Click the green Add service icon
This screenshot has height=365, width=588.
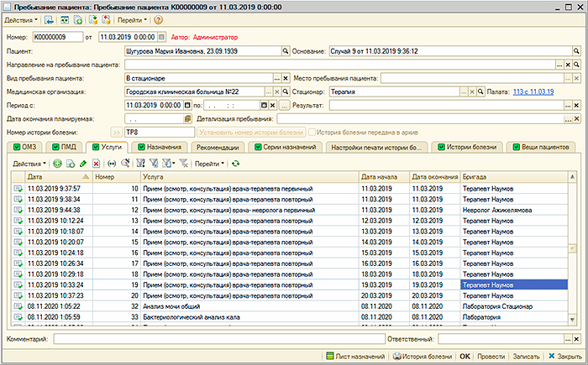[x=57, y=163]
